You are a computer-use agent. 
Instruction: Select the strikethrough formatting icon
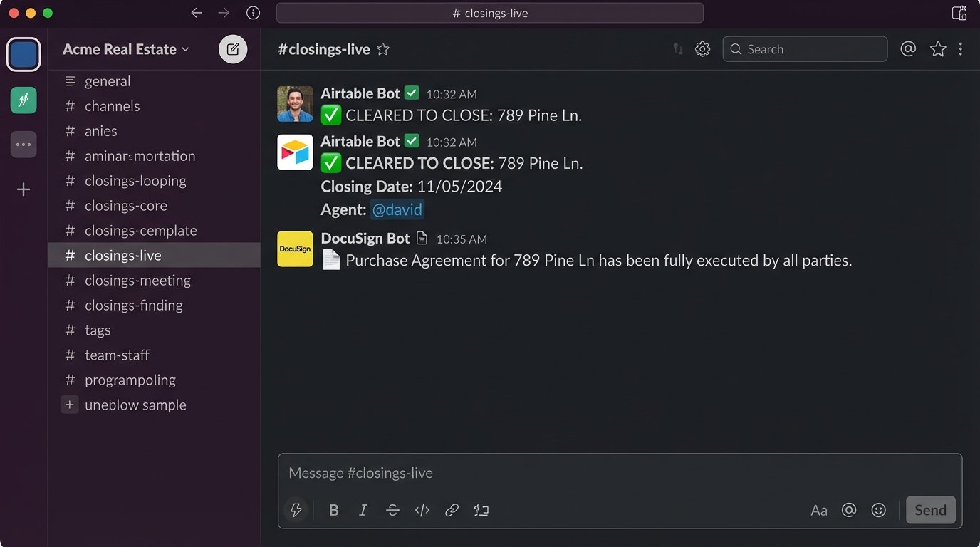(x=392, y=510)
